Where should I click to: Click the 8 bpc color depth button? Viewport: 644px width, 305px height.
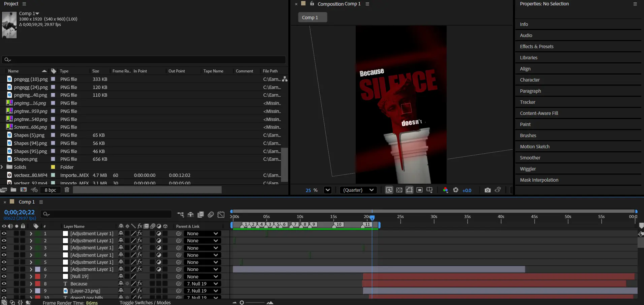(50, 190)
